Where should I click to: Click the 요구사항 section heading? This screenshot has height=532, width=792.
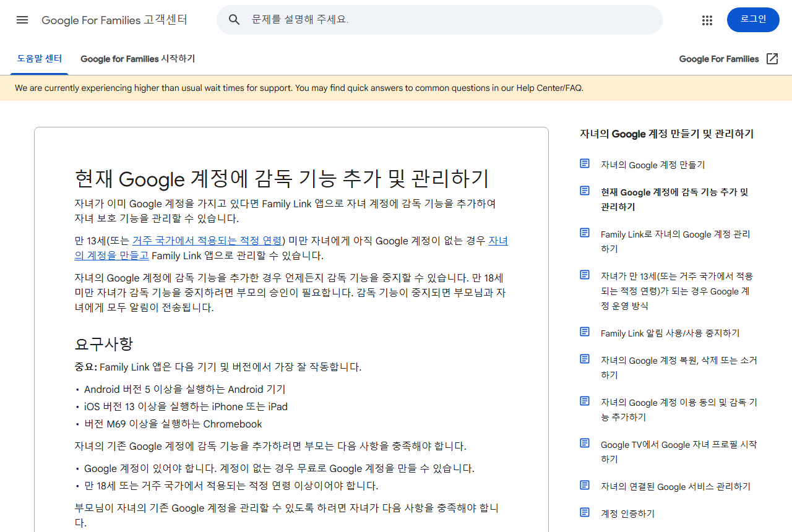pos(103,343)
